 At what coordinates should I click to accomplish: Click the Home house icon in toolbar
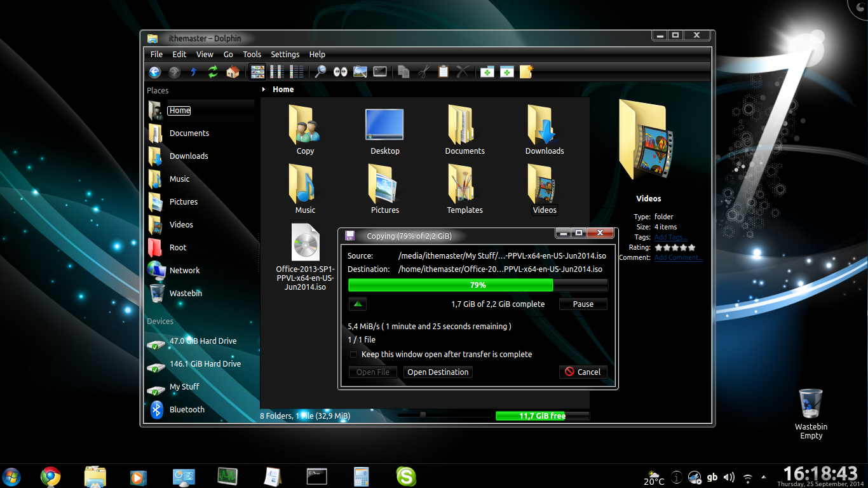tap(233, 72)
